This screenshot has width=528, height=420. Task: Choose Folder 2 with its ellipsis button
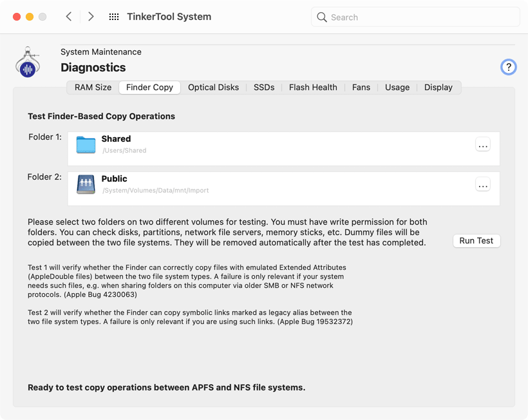482,185
